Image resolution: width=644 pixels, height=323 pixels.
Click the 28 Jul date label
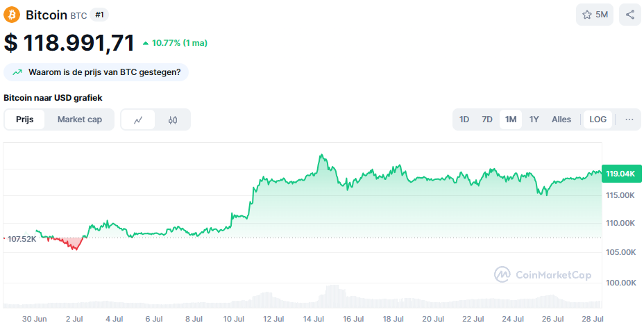point(592,319)
